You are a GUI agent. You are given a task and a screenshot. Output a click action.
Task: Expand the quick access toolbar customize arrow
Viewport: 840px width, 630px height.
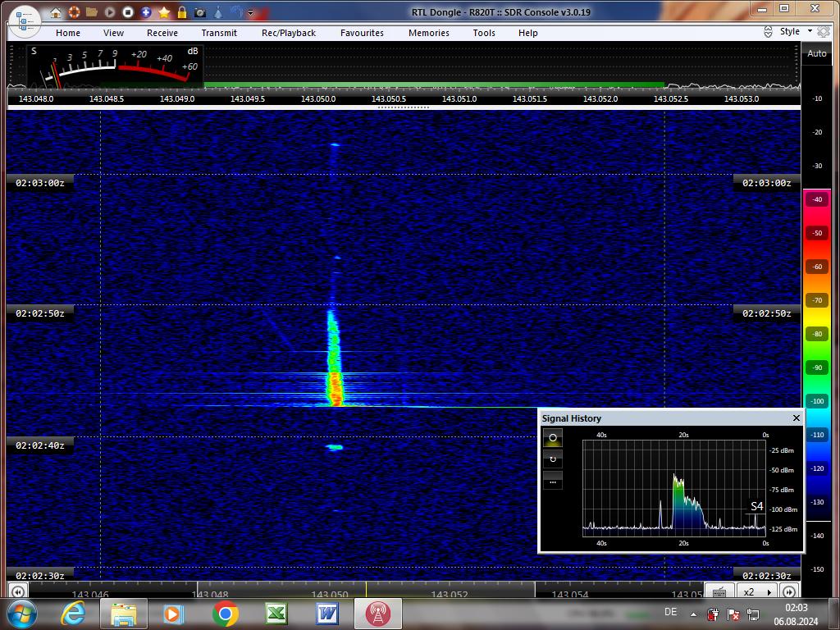250,12
